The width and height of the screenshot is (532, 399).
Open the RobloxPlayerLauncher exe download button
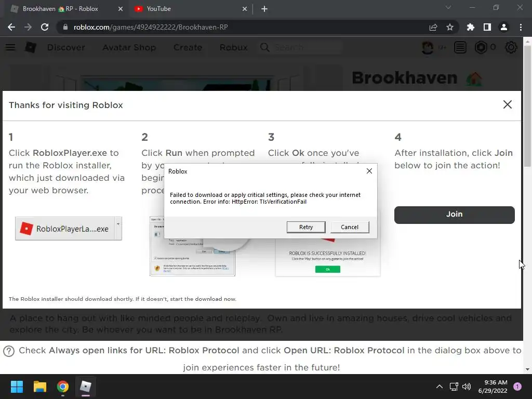point(65,229)
